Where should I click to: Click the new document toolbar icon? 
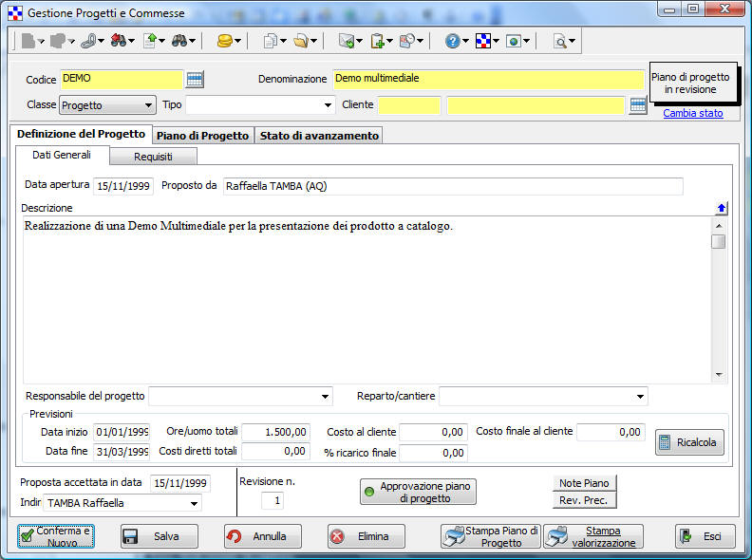(28, 41)
